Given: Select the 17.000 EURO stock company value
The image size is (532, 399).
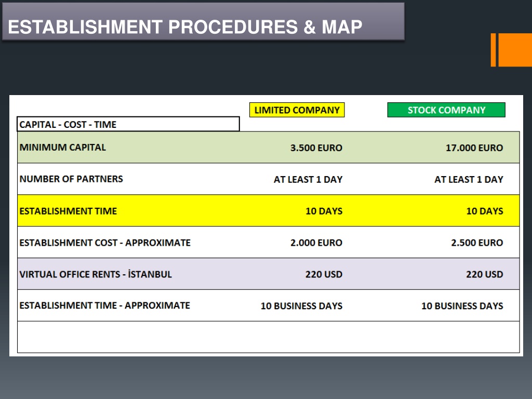Looking at the screenshot, I should tap(474, 148).
